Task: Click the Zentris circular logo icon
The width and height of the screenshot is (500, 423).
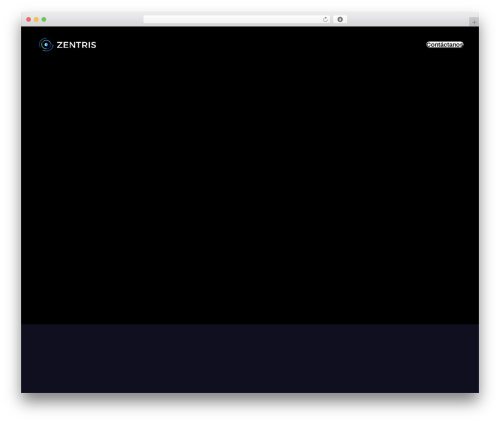Action: point(46,45)
